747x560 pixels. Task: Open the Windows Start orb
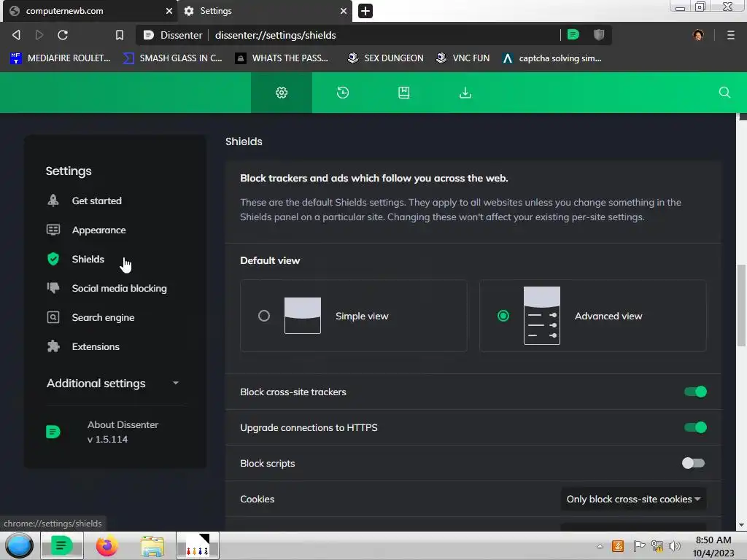19,545
